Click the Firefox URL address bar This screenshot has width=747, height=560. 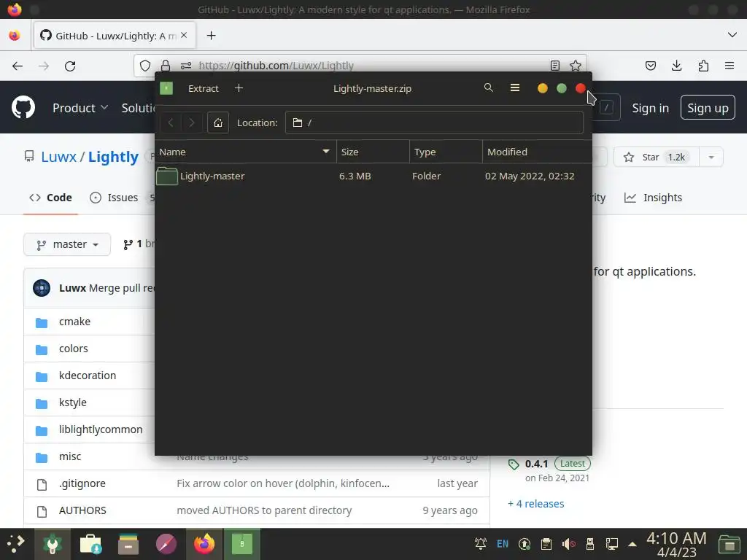click(x=360, y=66)
